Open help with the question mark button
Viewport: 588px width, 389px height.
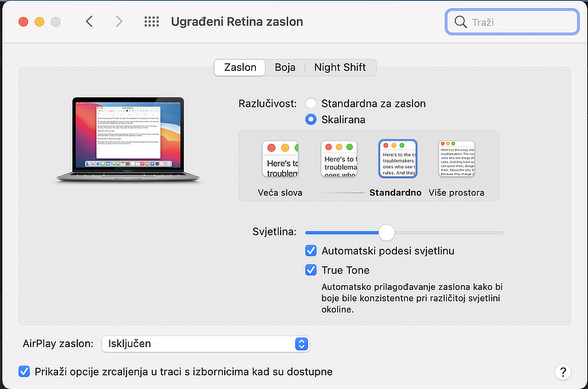tap(563, 372)
